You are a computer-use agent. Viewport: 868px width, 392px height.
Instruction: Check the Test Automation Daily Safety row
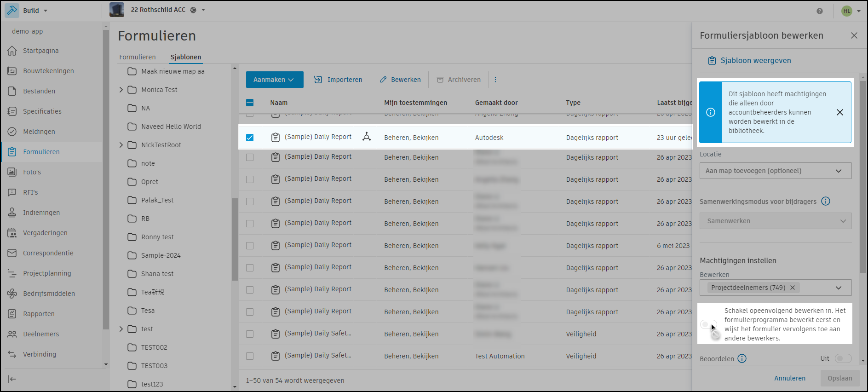point(250,356)
